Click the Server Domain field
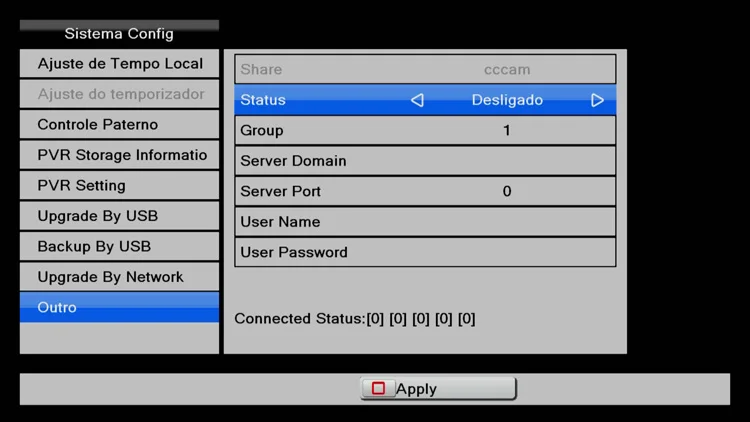Viewport: 750px width, 422px height. point(425,161)
